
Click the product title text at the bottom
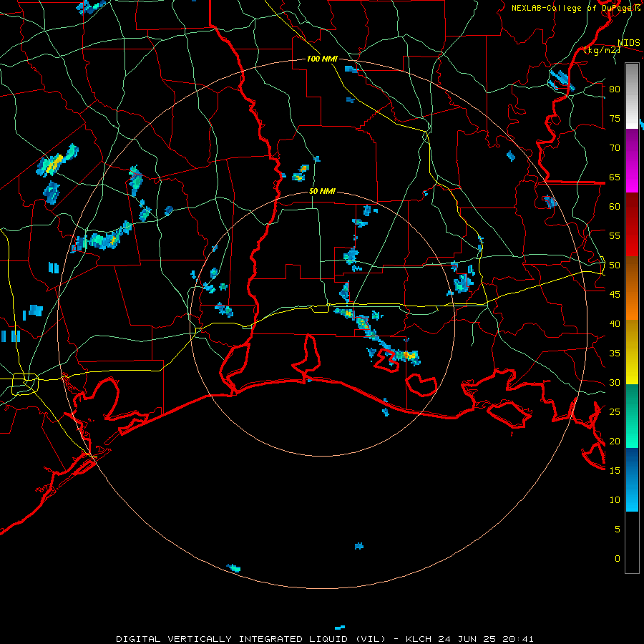pos(324,639)
